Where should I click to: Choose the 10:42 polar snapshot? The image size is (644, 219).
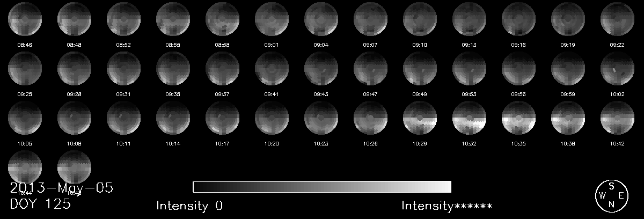pos(618,118)
